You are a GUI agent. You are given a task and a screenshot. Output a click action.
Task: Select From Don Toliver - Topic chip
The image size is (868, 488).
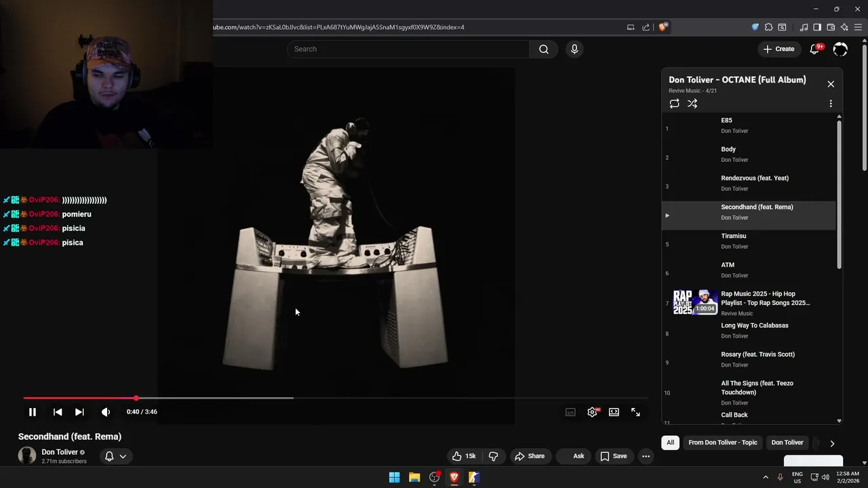723,443
